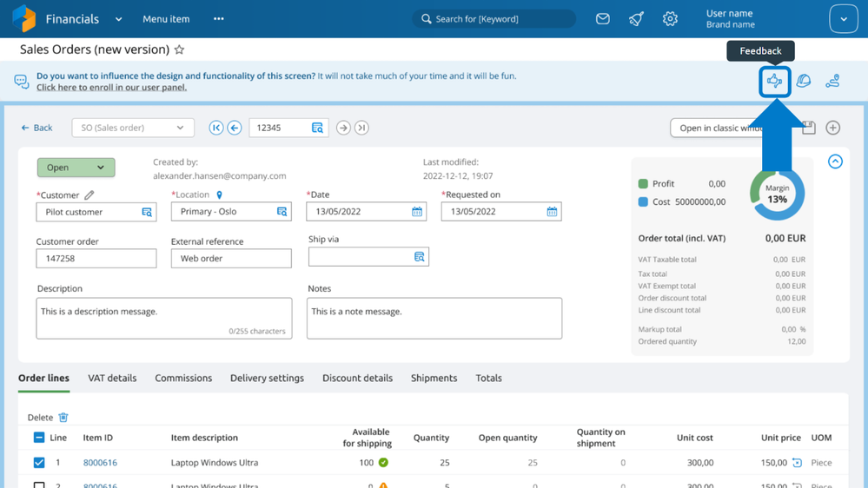The width and height of the screenshot is (868, 488).
Task: Collapse the order summary panel chevron
Action: coord(835,162)
